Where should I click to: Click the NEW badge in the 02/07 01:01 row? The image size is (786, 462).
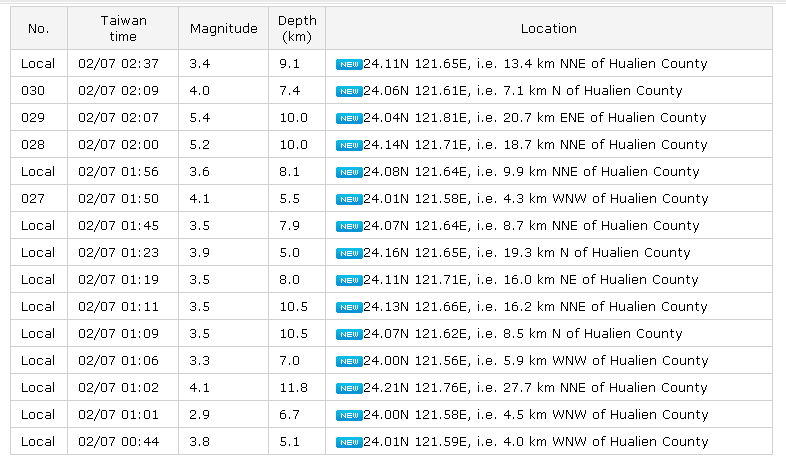click(x=349, y=416)
